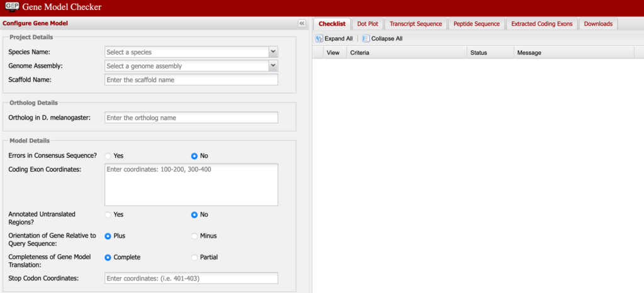Open the Downloads tab
The height and width of the screenshot is (293, 644).
[x=598, y=24]
